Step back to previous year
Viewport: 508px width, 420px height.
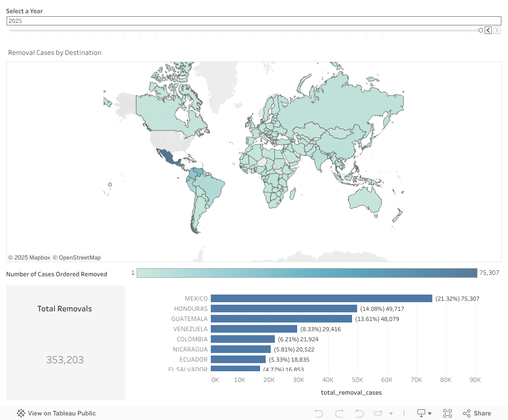click(488, 30)
